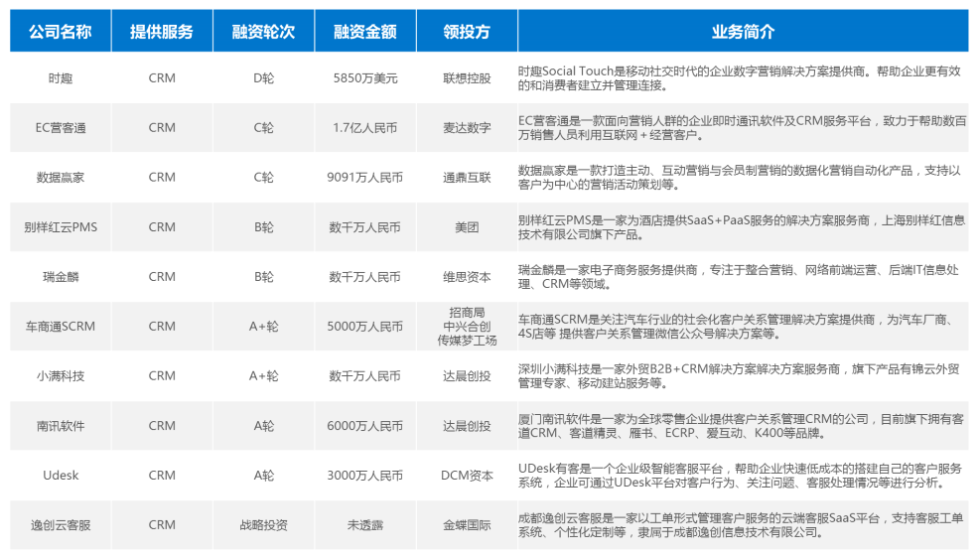The width and height of the screenshot is (980, 558).
Task: Select the 战略投资 funding round cell
Action: coord(263,525)
